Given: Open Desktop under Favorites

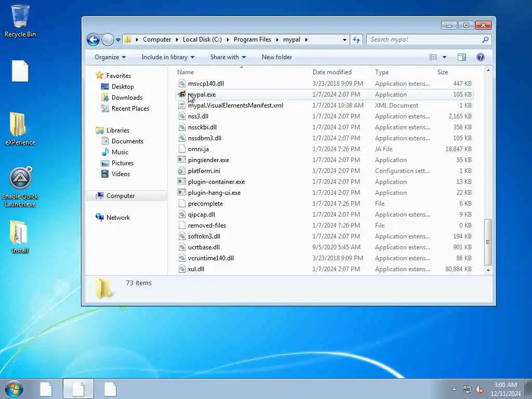Looking at the screenshot, I should [x=123, y=87].
